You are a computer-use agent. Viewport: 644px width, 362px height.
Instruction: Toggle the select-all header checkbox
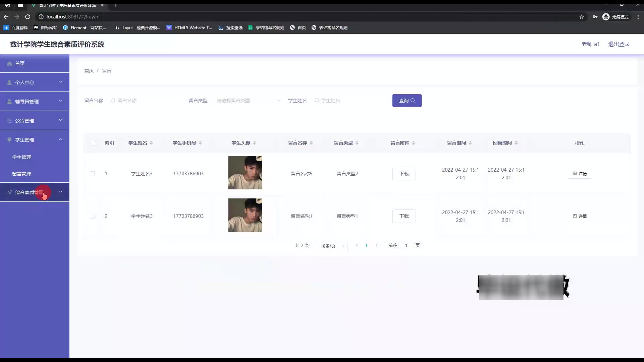pyautogui.click(x=93, y=143)
